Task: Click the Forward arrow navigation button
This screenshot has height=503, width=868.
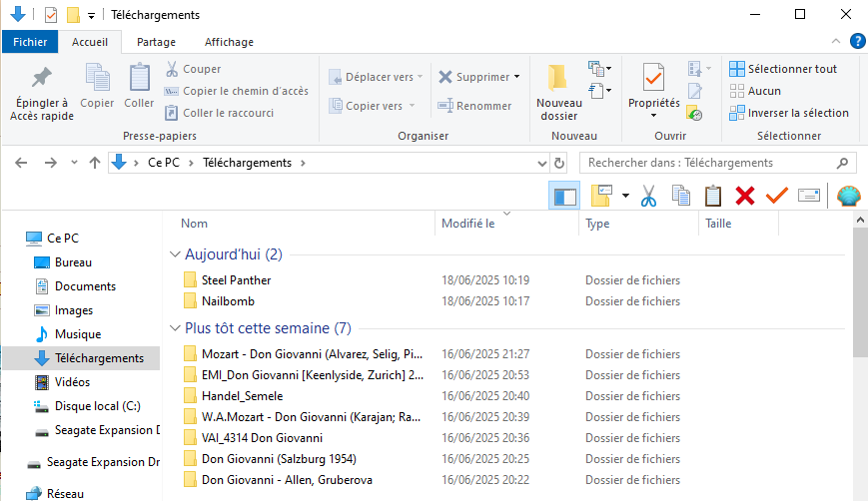Action: pyautogui.click(x=50, y=163)
